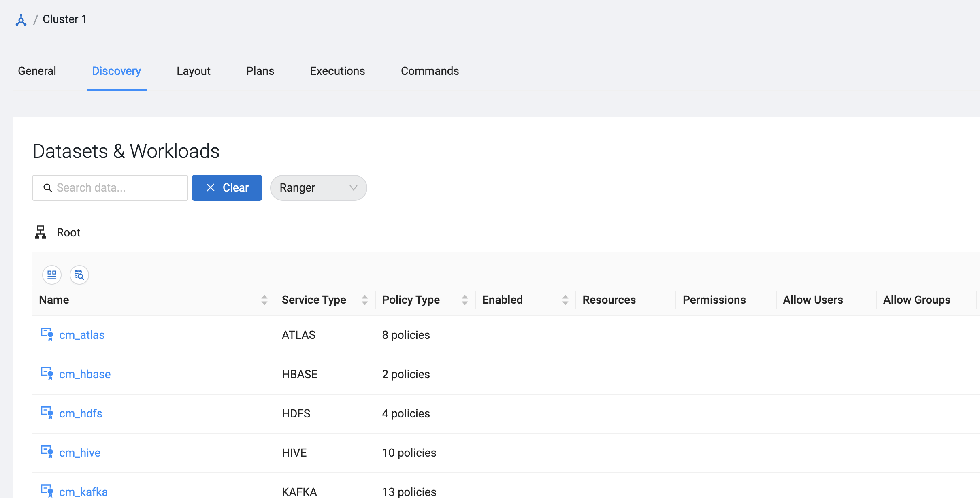Image resolution: width=980 pixels, height=498 pixels.
Task: Click the ATLAS service type cell
Action: (299, 335)
